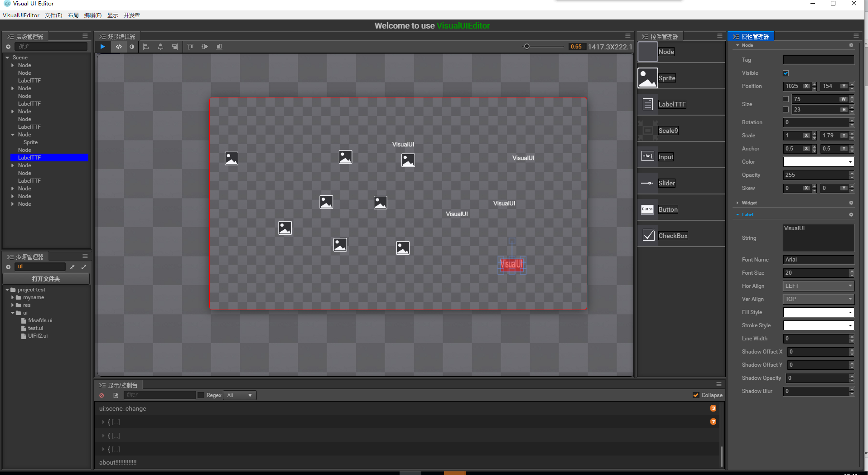
Task: Align selected items to horizontal center
Action: tap(160, 47)
